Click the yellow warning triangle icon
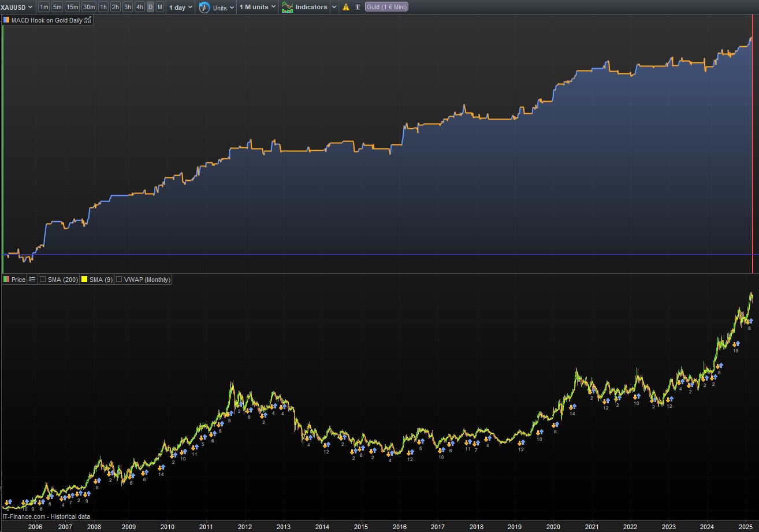This screenshot has height=532, width=759. (x=346, y=7)
